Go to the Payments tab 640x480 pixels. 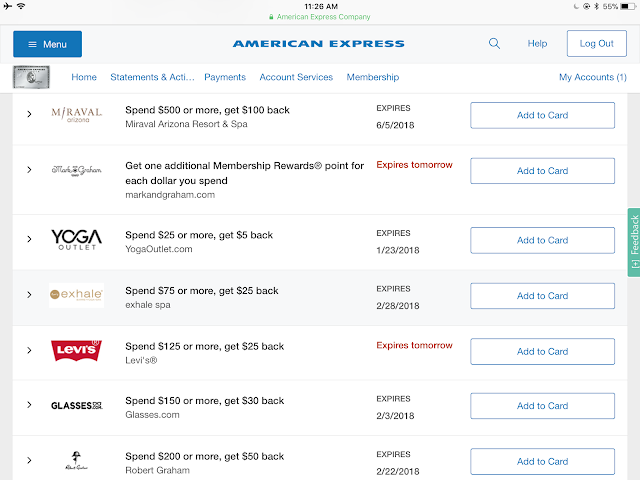(225, 77)
